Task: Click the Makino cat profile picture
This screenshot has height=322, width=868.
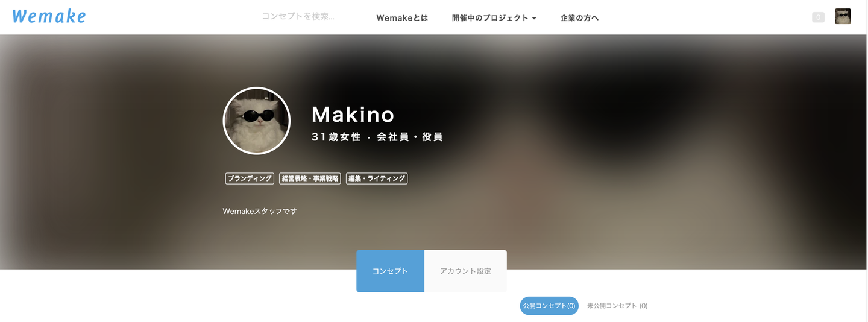Action: [x=257, y=121]
